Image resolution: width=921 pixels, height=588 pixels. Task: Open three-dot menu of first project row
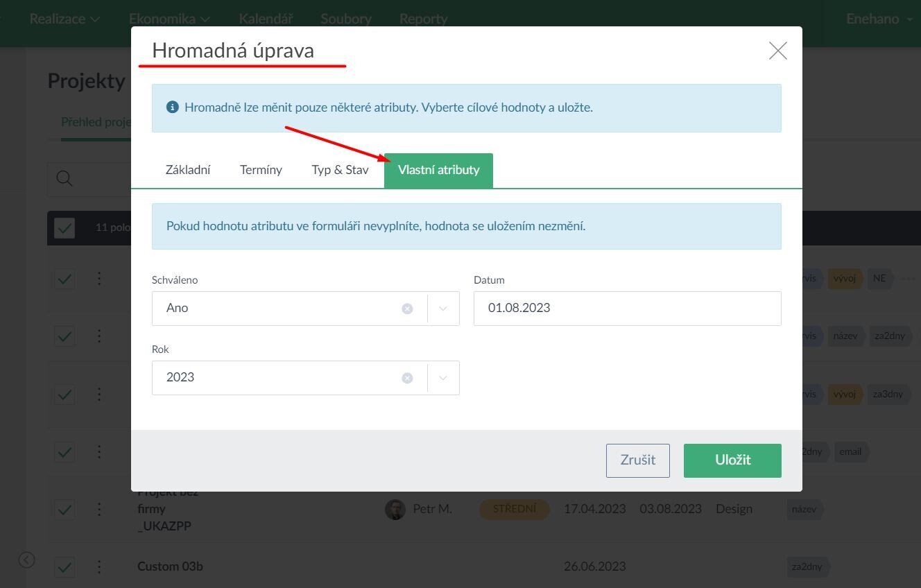tap(99, 279)
